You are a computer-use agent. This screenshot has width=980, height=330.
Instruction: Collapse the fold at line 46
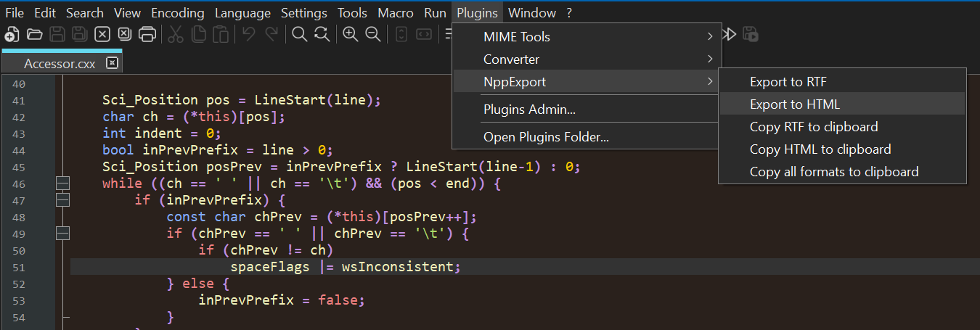pos(62,183)
